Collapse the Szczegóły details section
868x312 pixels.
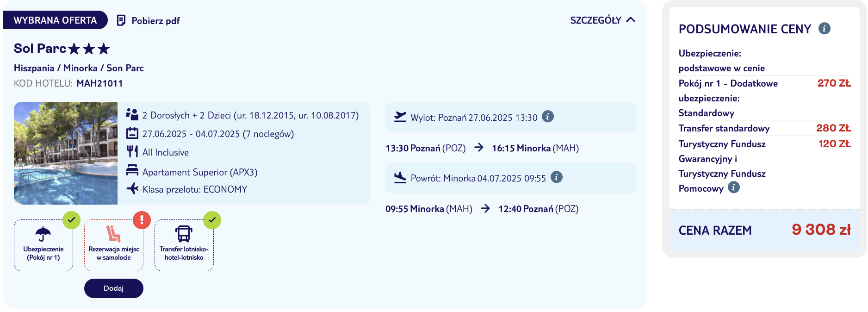[602, 20]
